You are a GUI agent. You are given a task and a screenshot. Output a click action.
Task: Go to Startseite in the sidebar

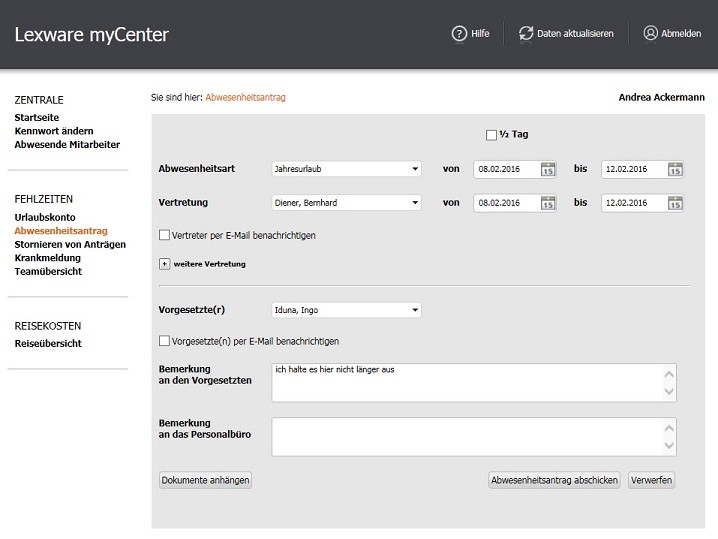tap(37, 118)
